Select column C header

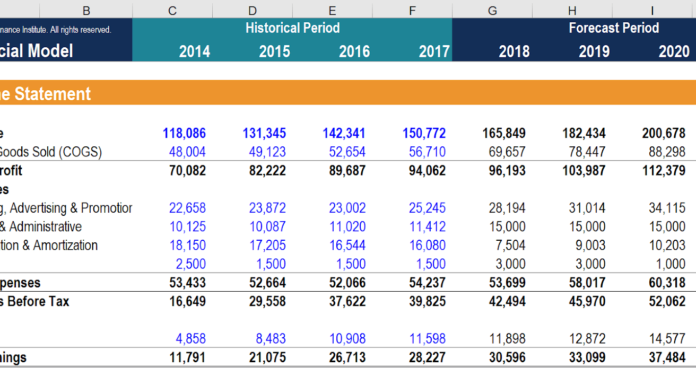click(x=172, y=10)
